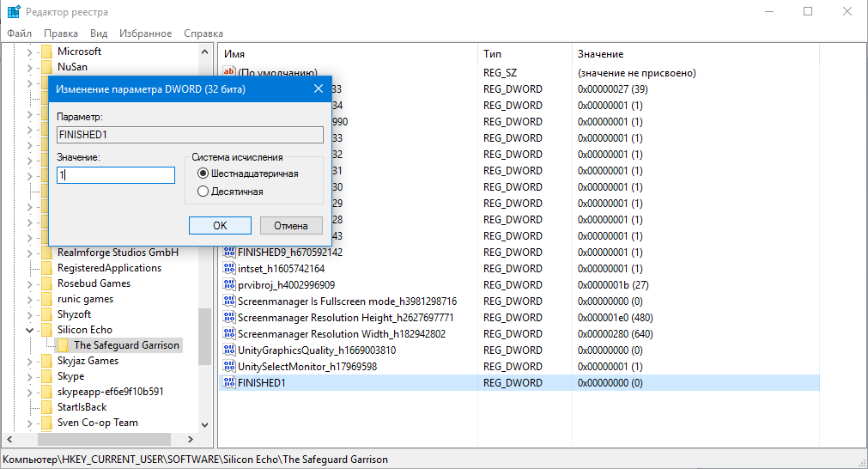
Task: Confirm the dialog with OK
Action: coord(220,225)
